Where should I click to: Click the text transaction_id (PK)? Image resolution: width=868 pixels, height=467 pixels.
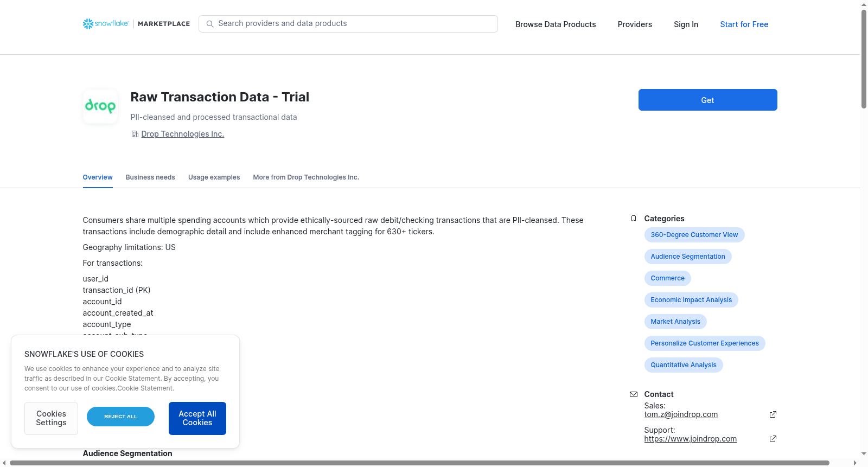[117, 290]
